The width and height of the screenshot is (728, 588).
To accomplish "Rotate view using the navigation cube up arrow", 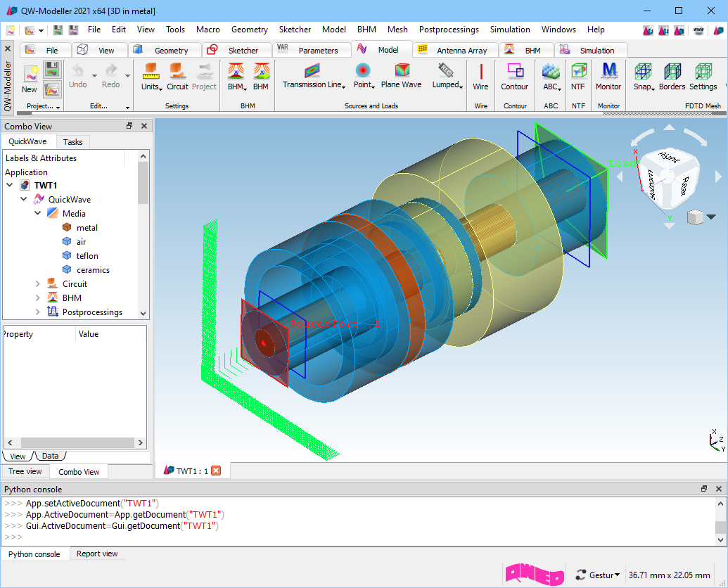I will click(x=669, y=127).
